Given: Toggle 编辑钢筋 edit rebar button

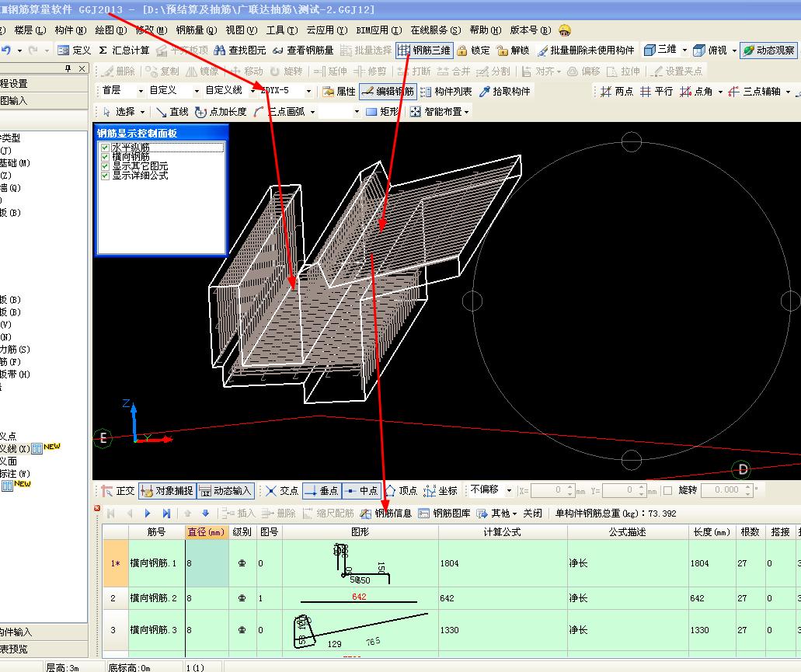Looking at the screenshot, I should point(388,92).
